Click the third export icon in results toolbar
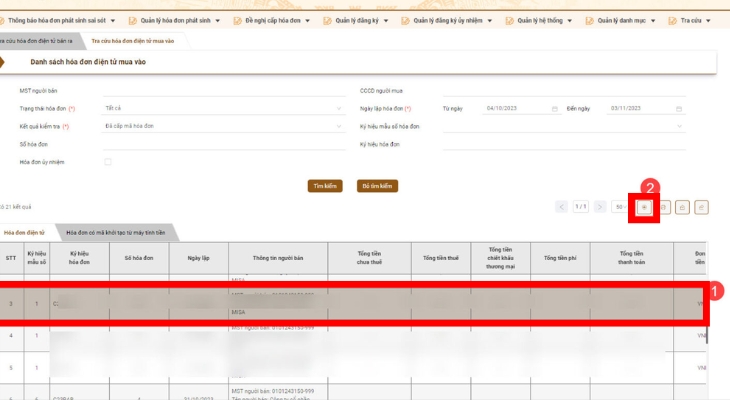The height and width of the screenshot is (400, 730). point(683,207)
